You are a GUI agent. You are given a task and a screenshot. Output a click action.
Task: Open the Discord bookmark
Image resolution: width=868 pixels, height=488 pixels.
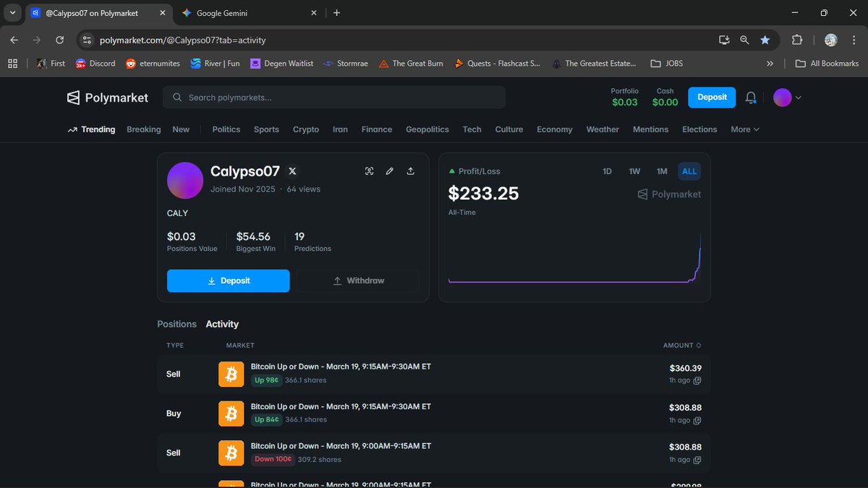95,64
